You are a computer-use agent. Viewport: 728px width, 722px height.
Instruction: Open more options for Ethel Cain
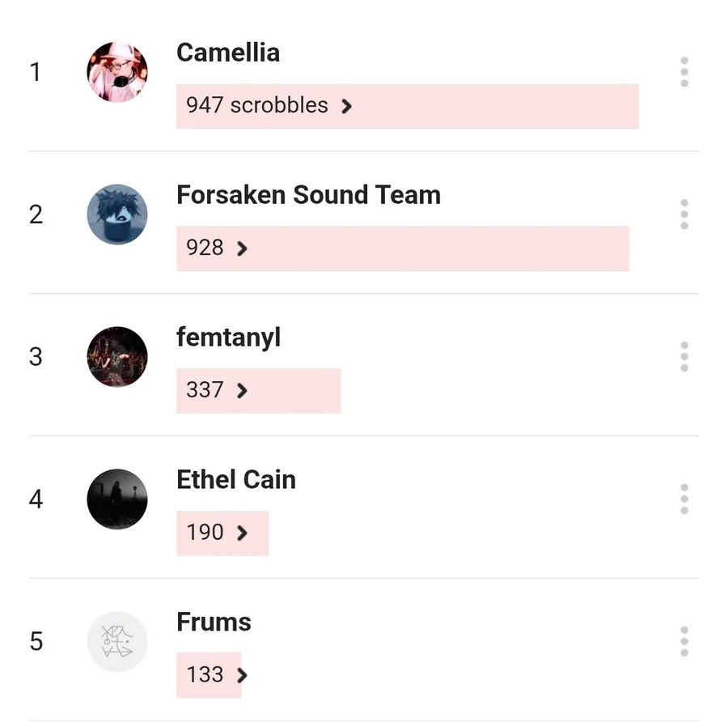tap(684, 499)
